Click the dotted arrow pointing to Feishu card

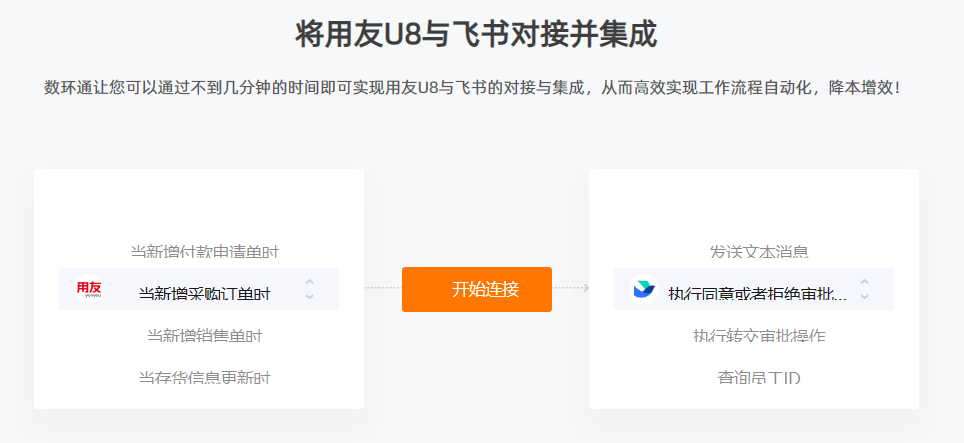coord(571,288)
